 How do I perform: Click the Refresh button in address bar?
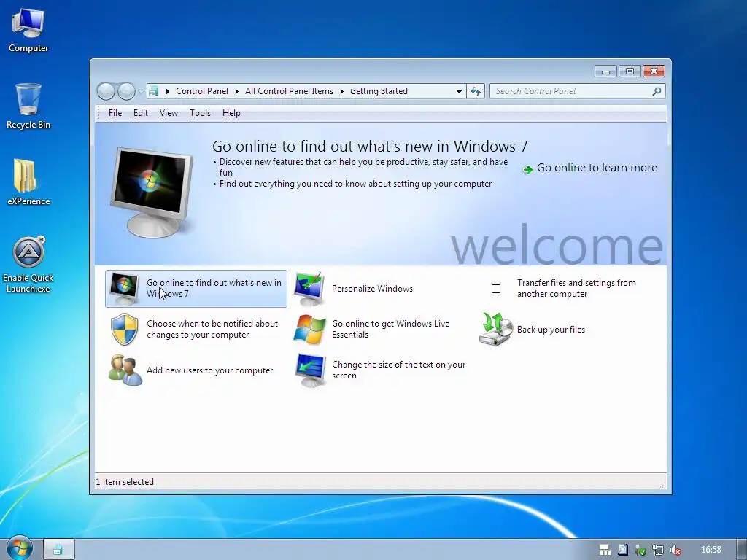click(476, 91)
